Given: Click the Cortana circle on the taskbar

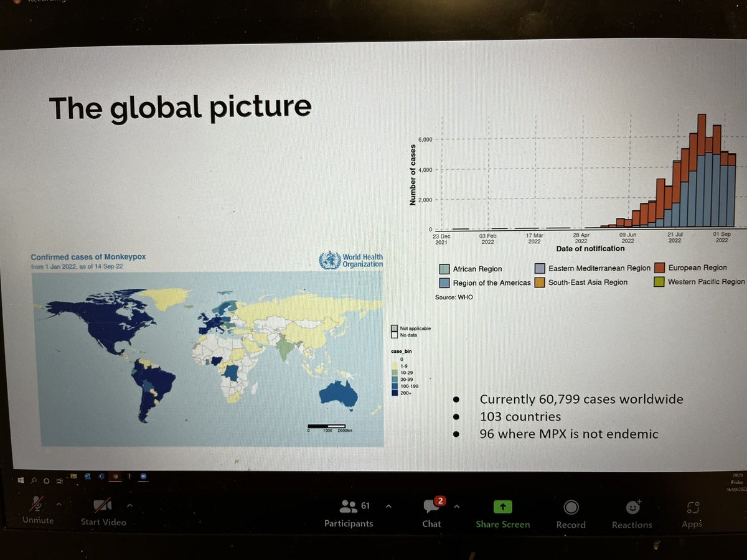Looking at the screenshot, I should (x=47, y=481).
